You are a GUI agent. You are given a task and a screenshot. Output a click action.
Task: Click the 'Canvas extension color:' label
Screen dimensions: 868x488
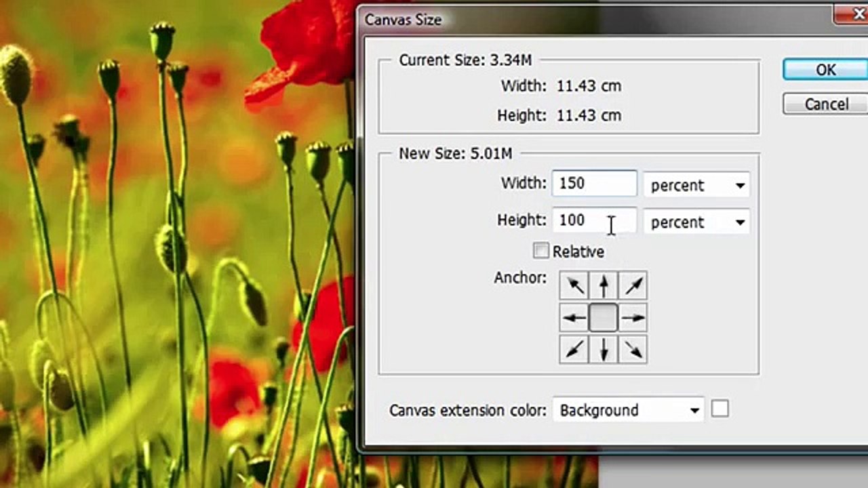pyautogui.click(x=468, y=411)
